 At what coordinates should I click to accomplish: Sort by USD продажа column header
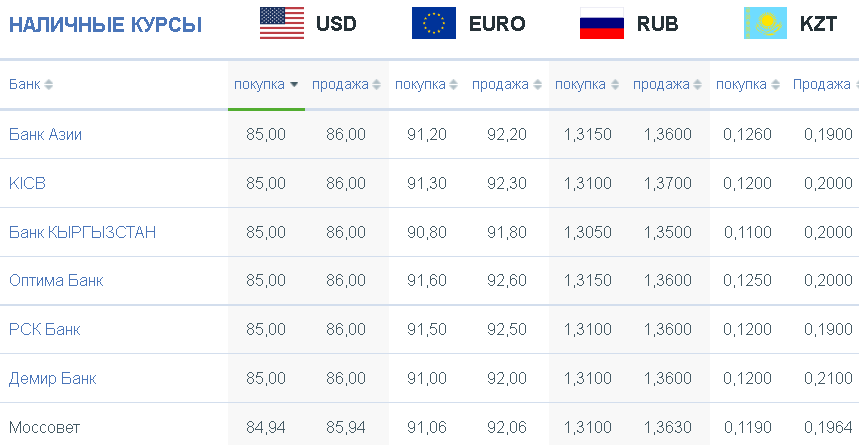346,85
